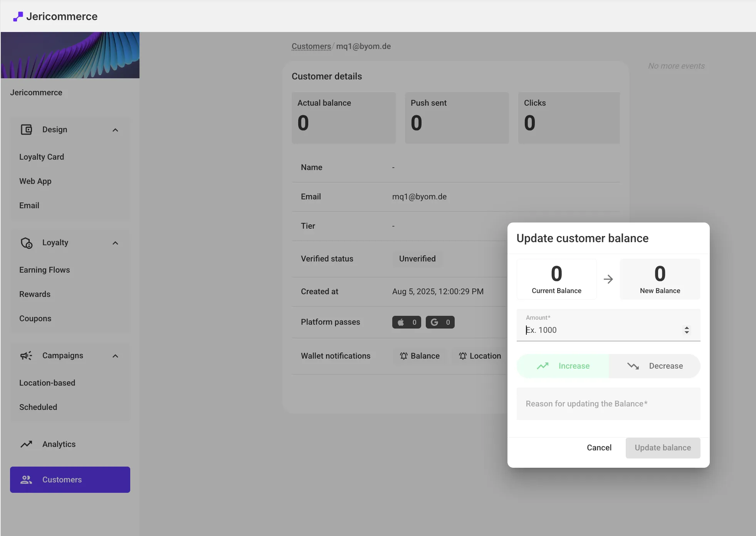This screenshot has width=756, height=536.
Task: Select the Decrease balance option
Action: coord(655,366)
